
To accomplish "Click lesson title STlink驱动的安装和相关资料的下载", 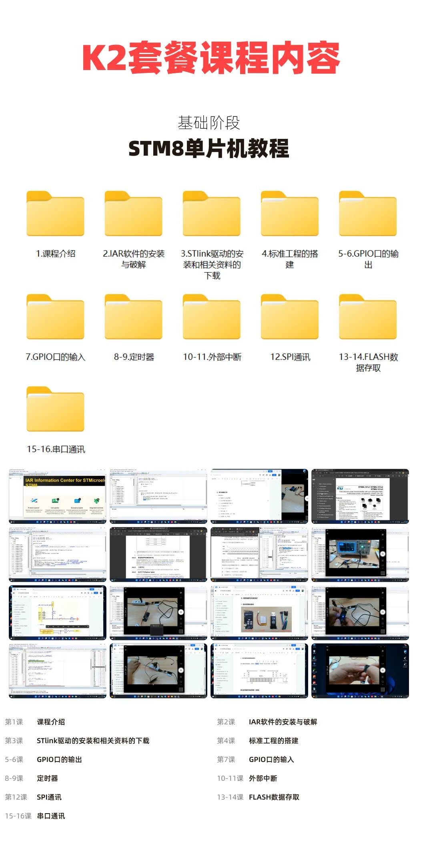I will coord(93,741).
